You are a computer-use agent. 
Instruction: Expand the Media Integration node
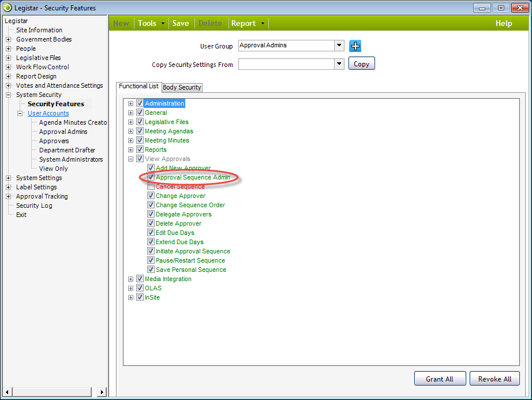point(130,279)
